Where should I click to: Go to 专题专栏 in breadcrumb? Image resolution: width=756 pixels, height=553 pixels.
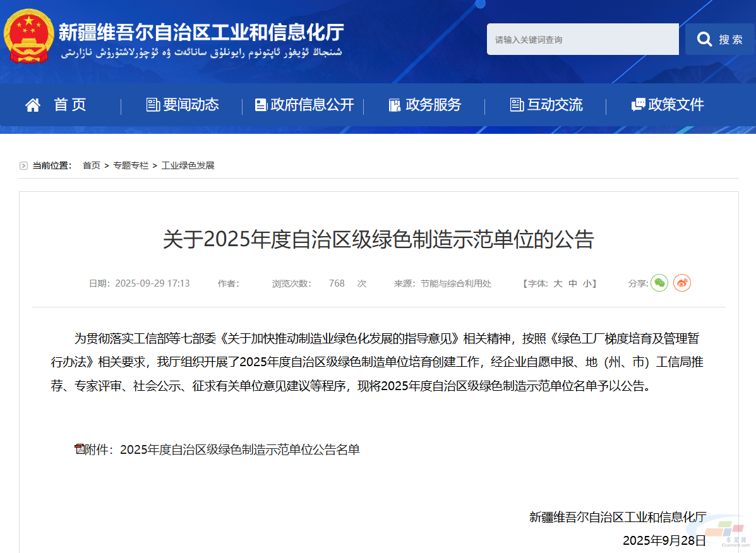(131, 165)
